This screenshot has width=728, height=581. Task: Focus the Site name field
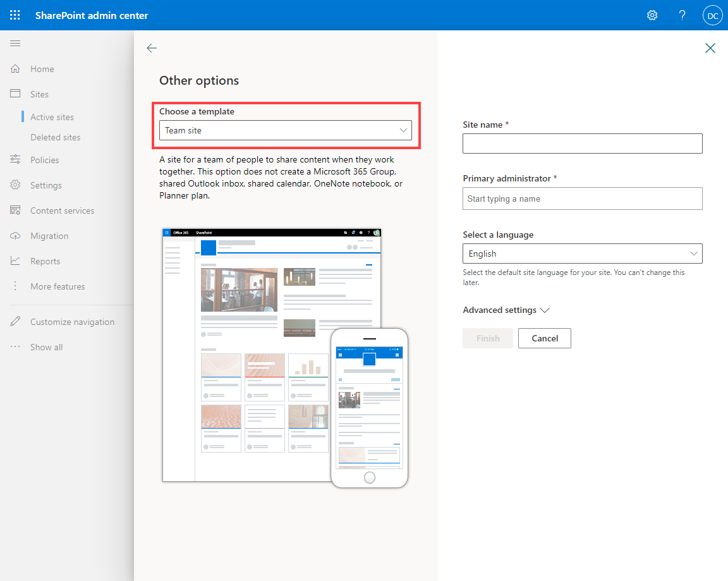click(582, 144)
